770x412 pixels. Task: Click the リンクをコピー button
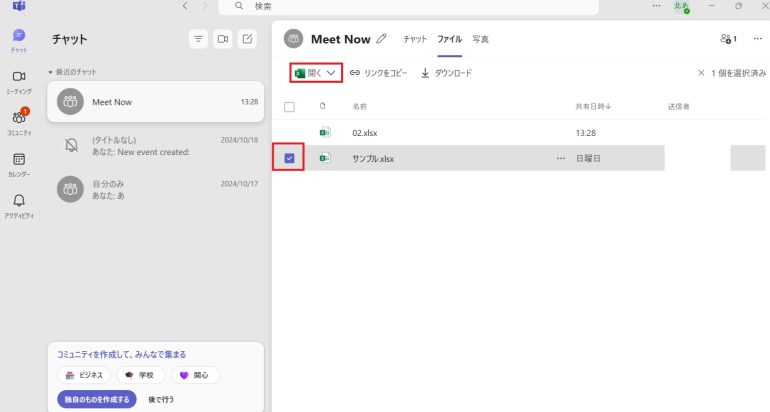(x=379, y=73)
